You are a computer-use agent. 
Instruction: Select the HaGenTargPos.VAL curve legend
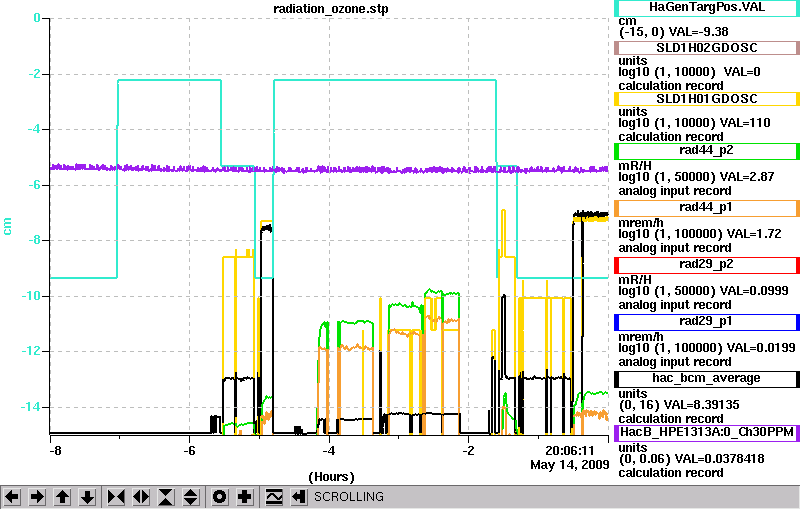click(x=707, y=8)
